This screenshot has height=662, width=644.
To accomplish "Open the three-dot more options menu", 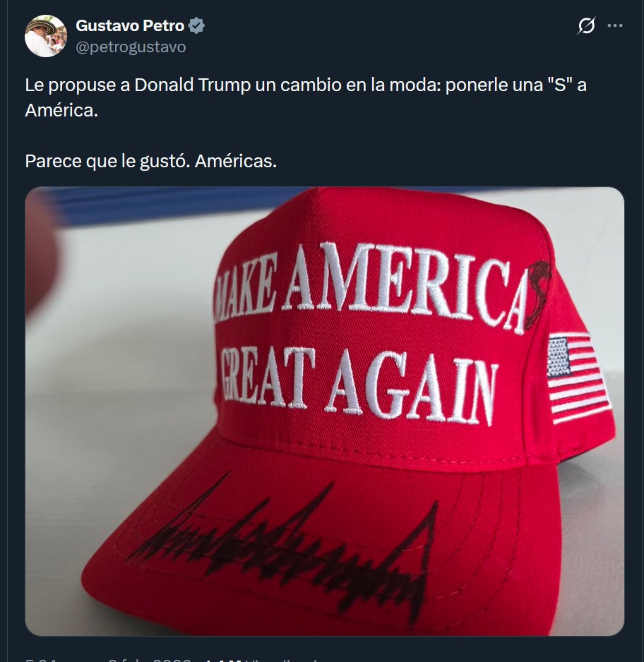I will (x=615, y=25).
